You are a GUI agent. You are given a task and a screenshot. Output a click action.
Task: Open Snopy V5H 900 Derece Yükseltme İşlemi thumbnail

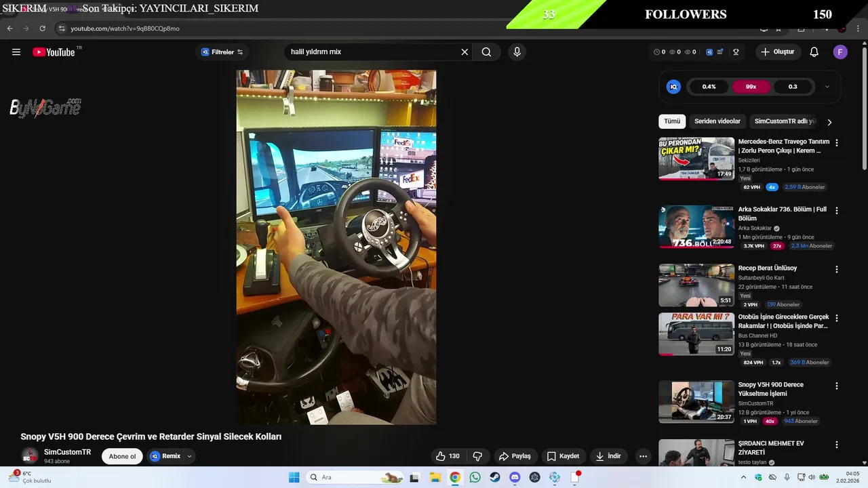(x=696, y=402)
